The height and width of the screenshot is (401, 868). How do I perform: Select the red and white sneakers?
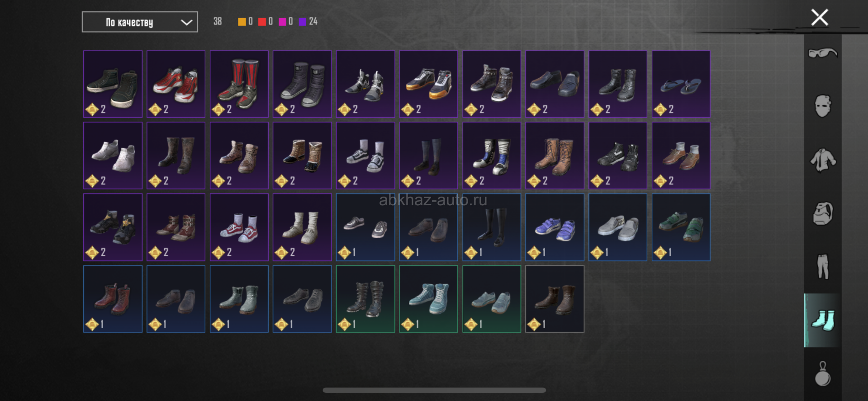(x=176, y=84)
